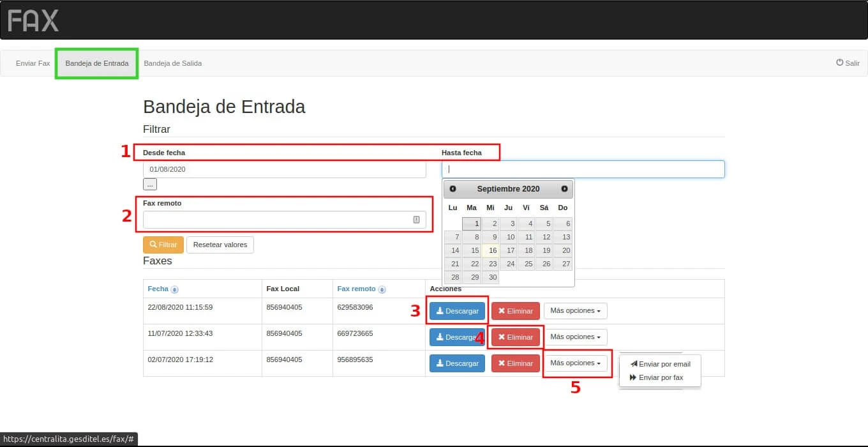868x447 pixels.
Task: Go to previous month in calendar
Action: (x=453, y=189)
